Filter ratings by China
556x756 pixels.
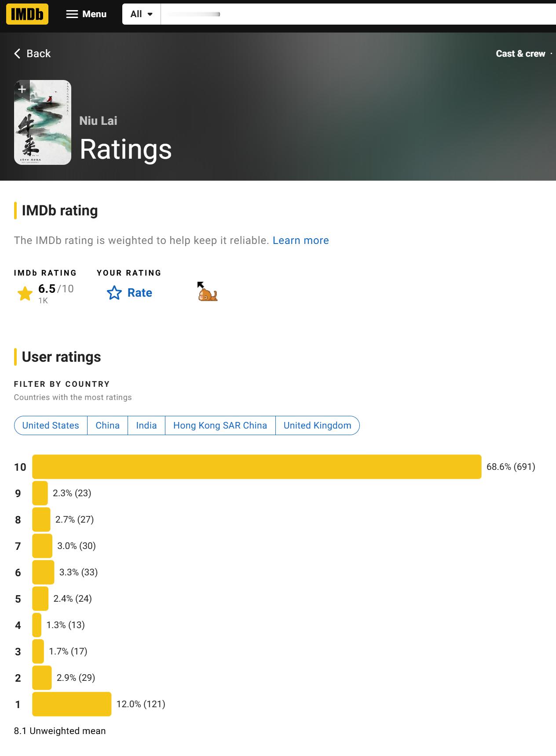click(108, 425)
